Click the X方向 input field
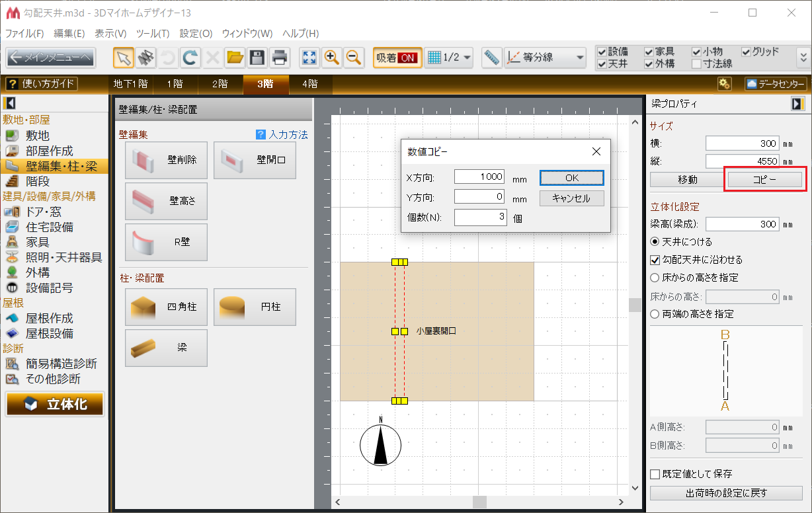 point(479,177)
